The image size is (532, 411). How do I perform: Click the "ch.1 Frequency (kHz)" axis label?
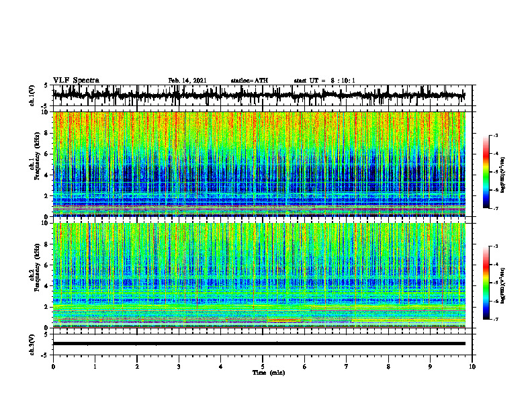click(x=34, y=156)
